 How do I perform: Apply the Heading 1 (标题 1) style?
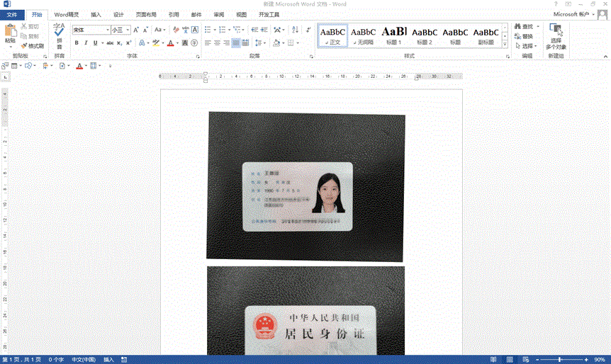pyautogui.click(x=394, y=34)
